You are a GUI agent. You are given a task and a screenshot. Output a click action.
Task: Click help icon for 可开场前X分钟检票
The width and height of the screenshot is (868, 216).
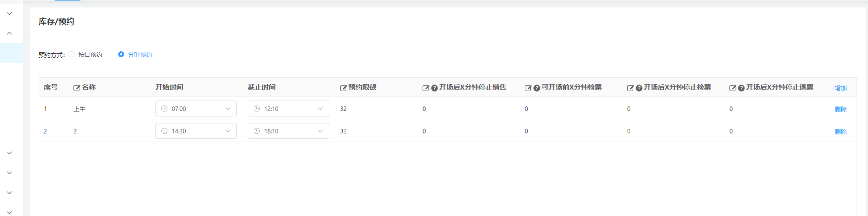pos(537,88)
